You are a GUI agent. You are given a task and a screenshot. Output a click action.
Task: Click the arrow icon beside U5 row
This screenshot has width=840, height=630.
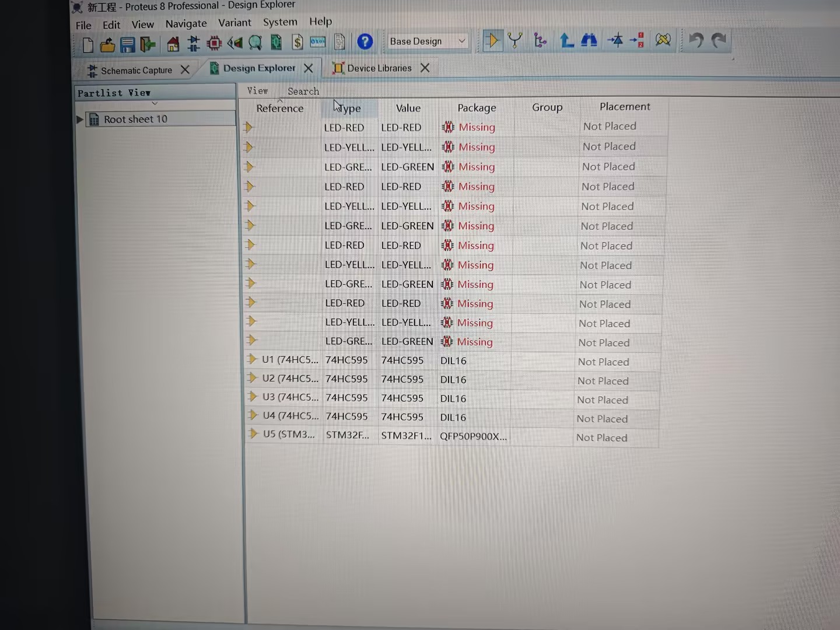[253, 433]
